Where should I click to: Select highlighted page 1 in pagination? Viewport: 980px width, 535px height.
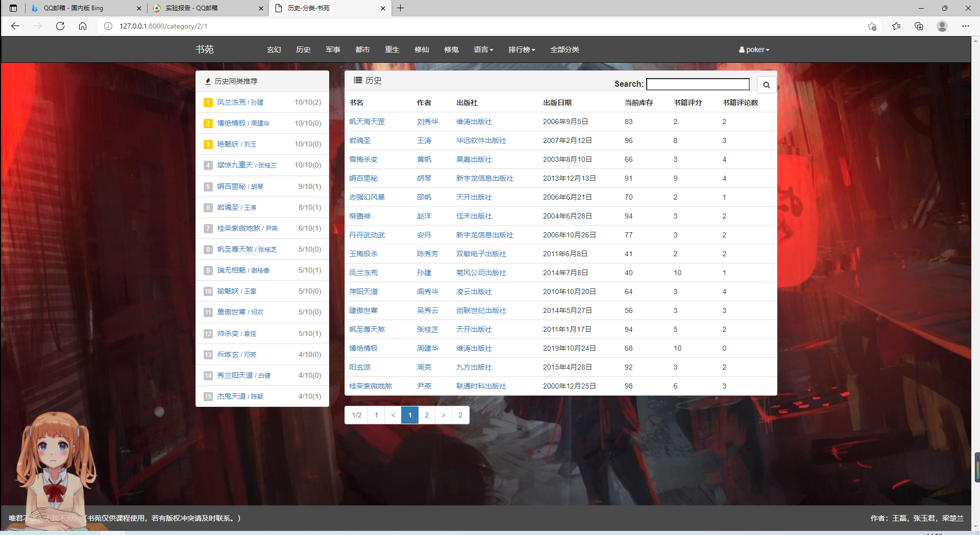(x=410, y=415)
